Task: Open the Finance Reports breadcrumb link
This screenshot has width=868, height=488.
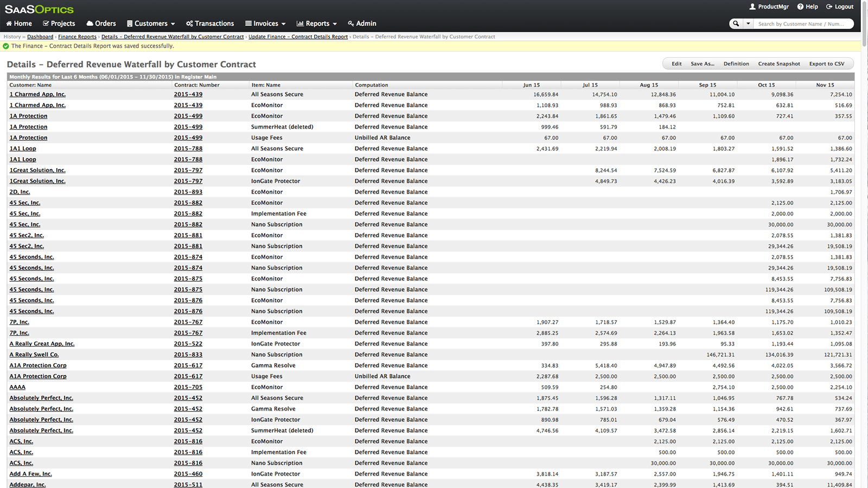Action: coord(77,37)
